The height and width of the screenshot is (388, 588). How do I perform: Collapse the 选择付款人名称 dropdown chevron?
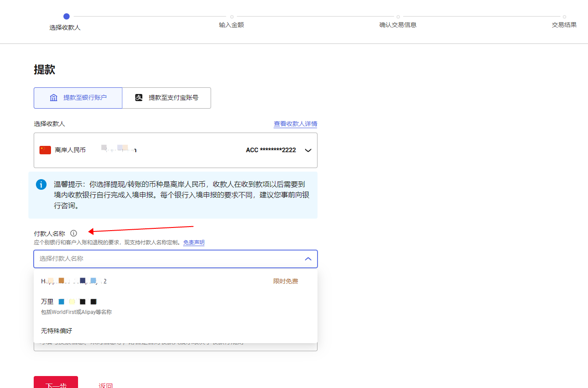point(308,259)
